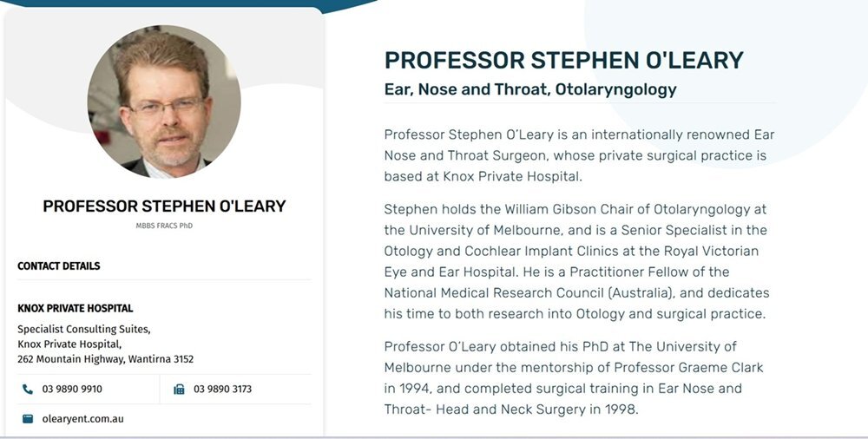
Task: Click the paragraph starting "Professor O'Leary obtained his PhD"
Action: tap(574, 377)
